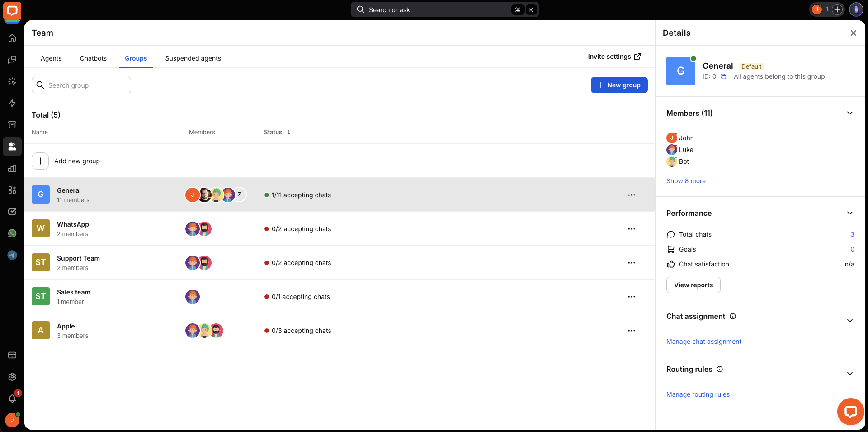Close the Details panel
The image size is (868, 432).
(x=853, y=33)
